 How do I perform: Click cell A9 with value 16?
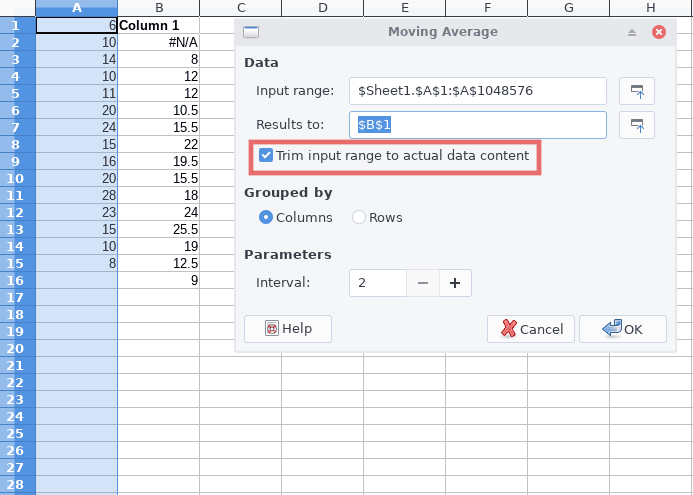(76, 161)
